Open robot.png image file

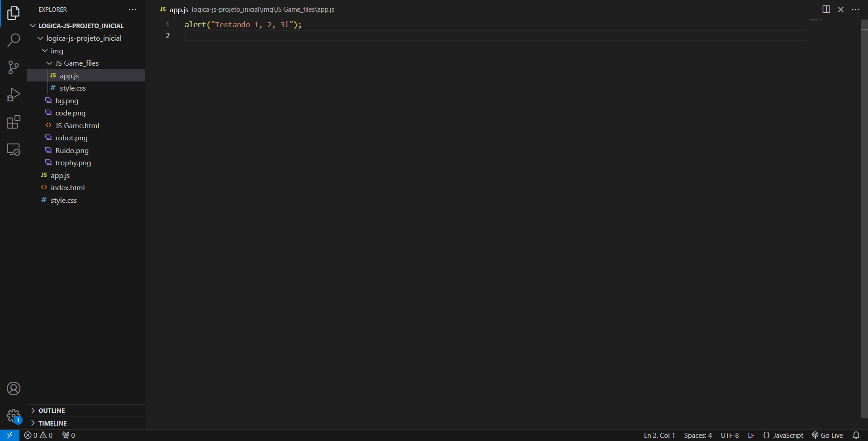coord(86,138)
